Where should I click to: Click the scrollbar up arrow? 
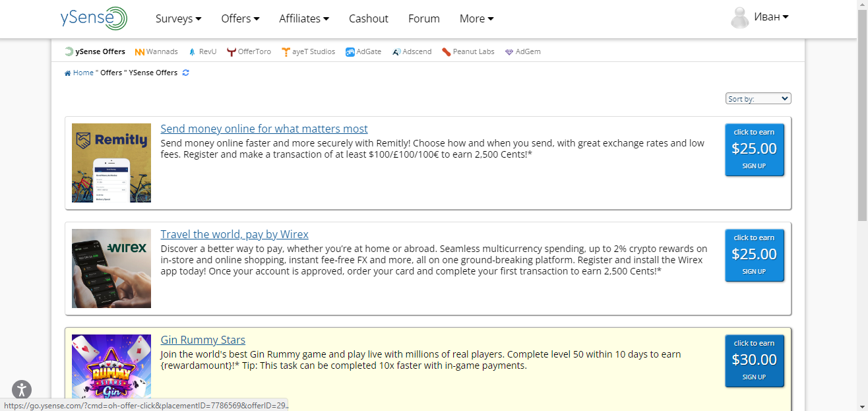coord(862,5)
